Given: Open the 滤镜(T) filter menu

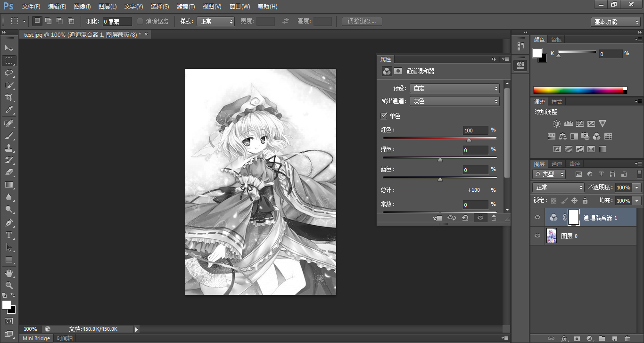Looking at the screenshot, I should [185, 7].
